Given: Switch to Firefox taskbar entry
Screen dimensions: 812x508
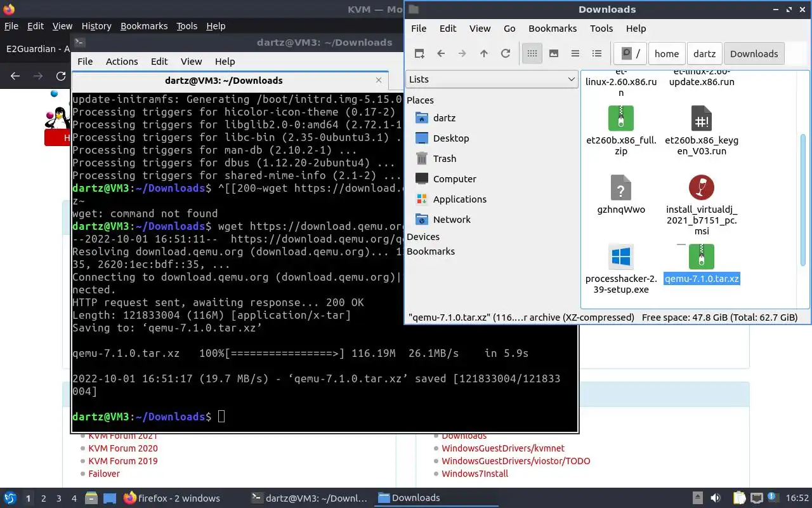Looking at the screenshot, I should point(173,498).
